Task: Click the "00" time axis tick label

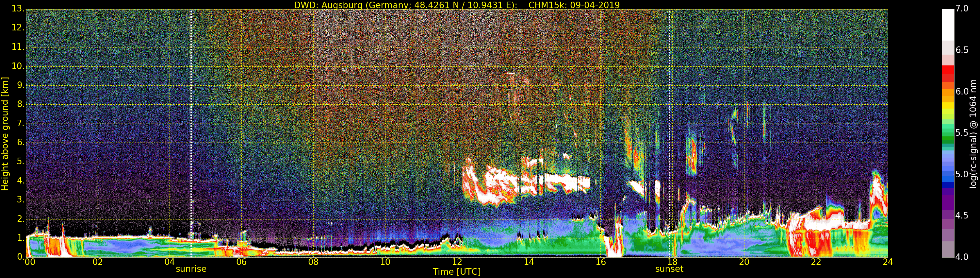Action: [30, 262]
